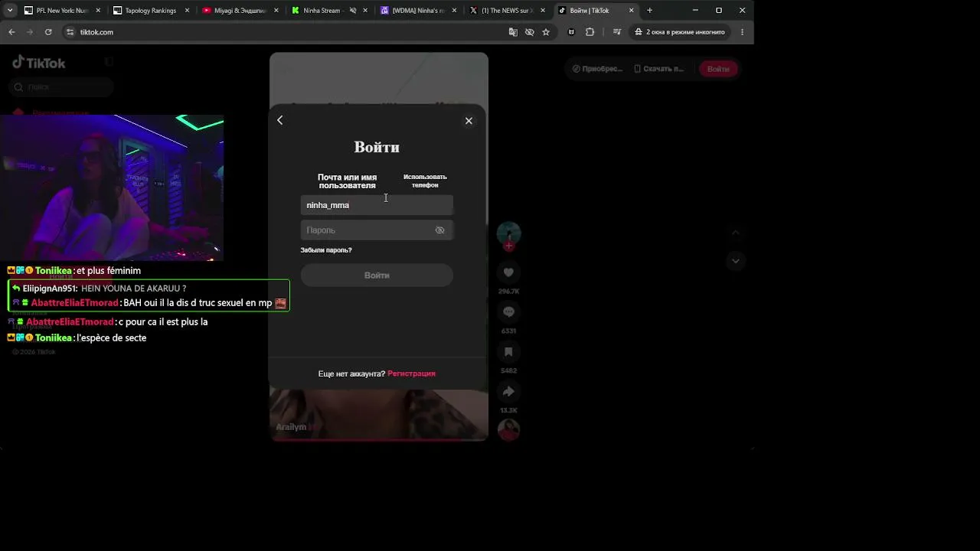Reload the page

pyautogui.click(x=48, y=32)
